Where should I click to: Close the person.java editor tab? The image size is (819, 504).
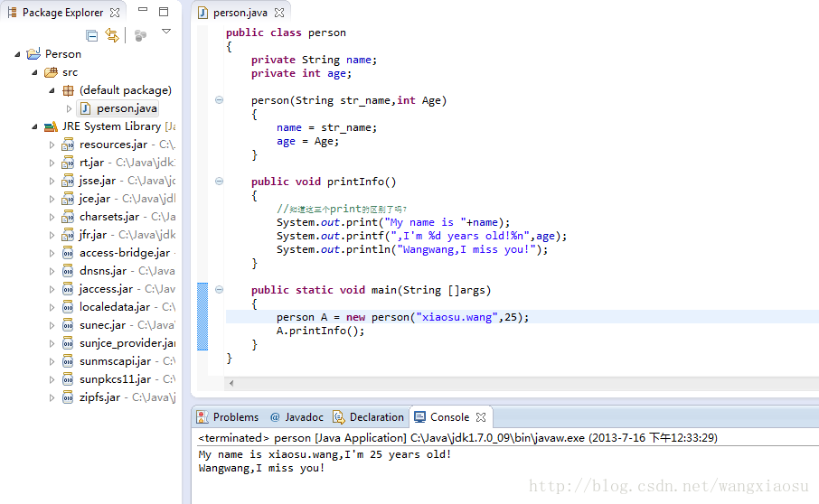(x=279, y=14)
